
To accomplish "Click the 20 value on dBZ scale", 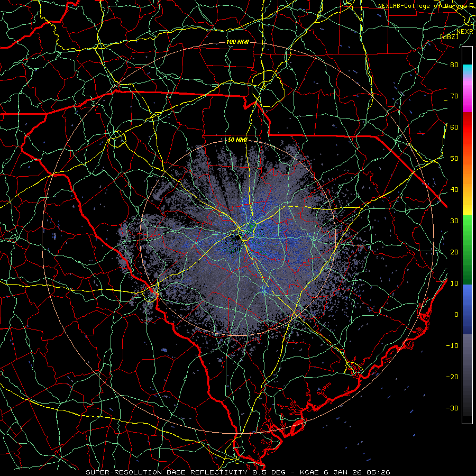I will 454,252.
